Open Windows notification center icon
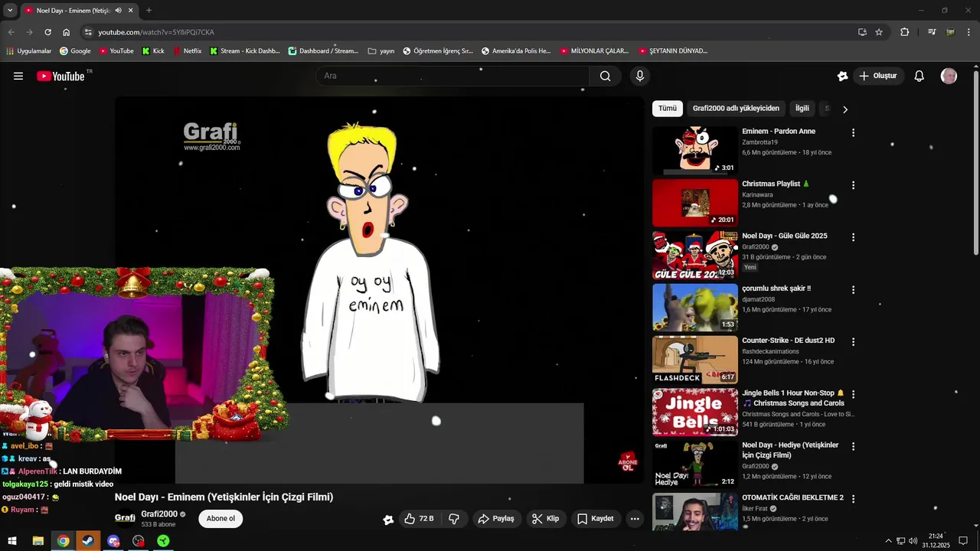Viewport: 980px width, 551px height. tap(964, 541)
